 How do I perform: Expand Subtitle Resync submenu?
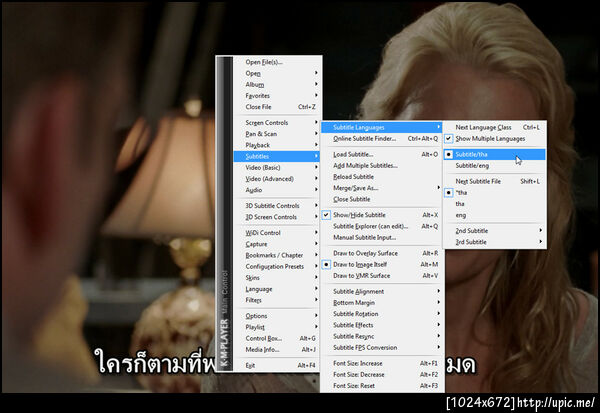(x=381, y=336)
